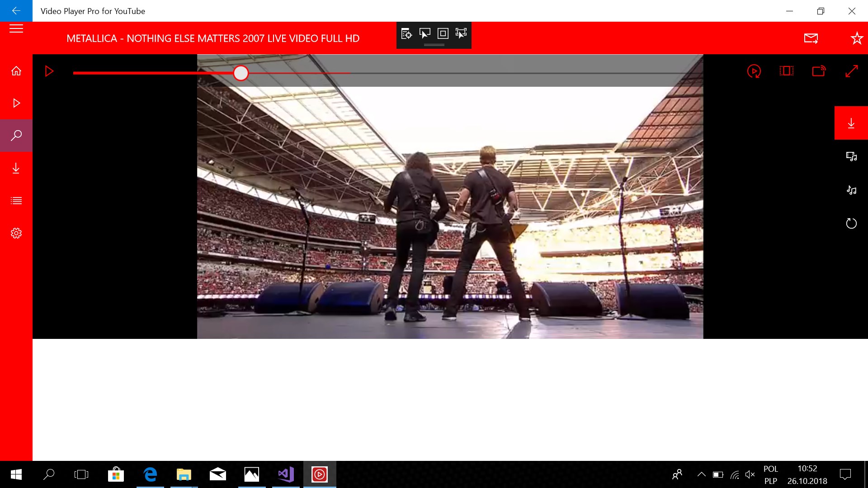Open Downloads in the left sidebar
Image resolution: width=868 pixels, height=488 pixels.
pyautogui.click(x=16, y=168)
